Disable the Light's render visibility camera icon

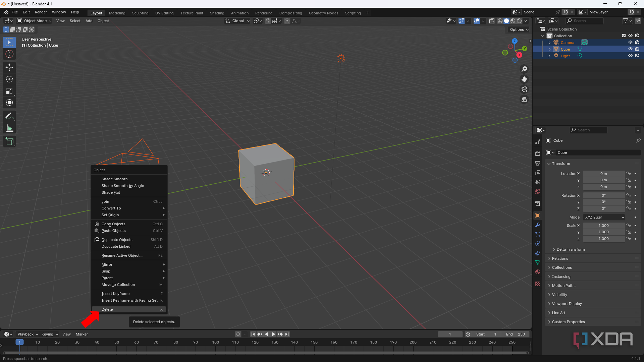(638, 56)
